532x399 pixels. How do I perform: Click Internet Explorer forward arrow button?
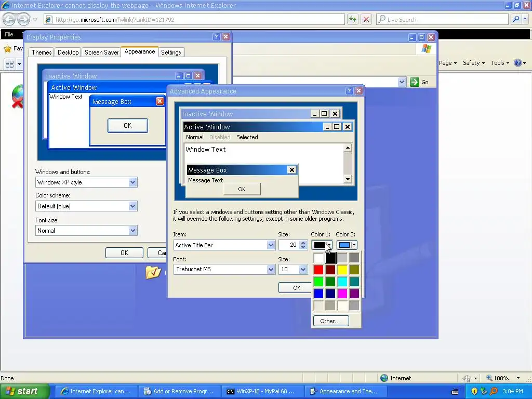coord(23,19)
